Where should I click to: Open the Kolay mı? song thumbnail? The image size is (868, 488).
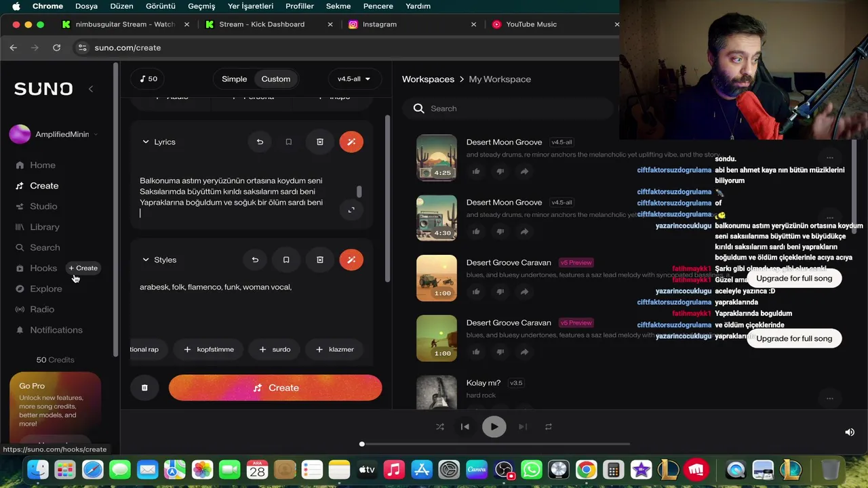(437, 392)
